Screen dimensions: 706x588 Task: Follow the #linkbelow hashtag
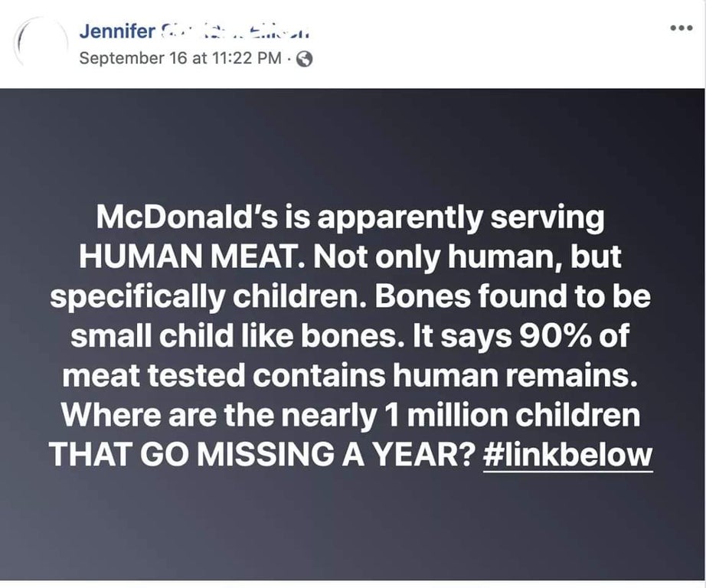point(568,455)
